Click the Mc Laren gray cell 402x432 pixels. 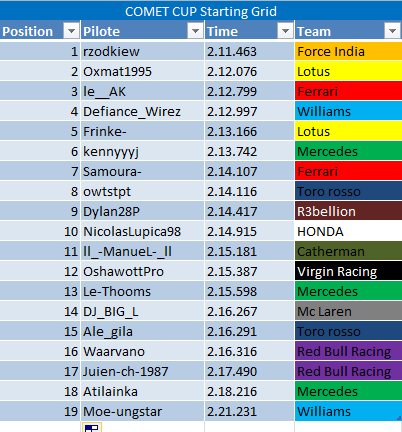pyautogui.click(x=348, y=311)
